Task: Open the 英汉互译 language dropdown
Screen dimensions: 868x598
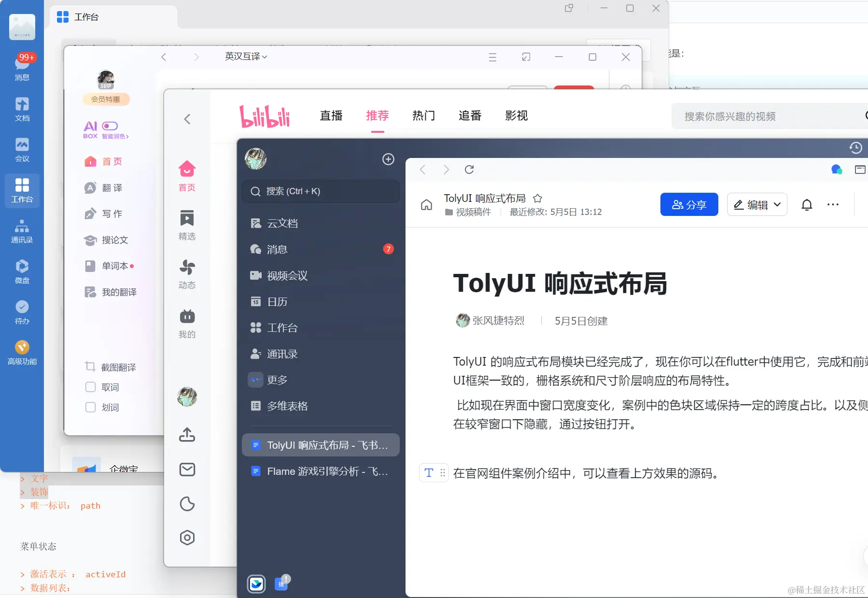Action: coord(246,57)
